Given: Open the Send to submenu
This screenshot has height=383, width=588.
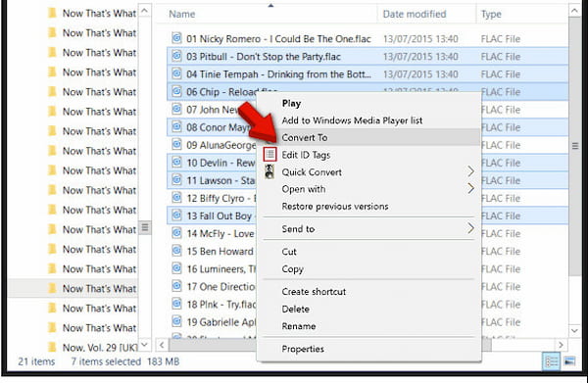Looking at the screenshot, I should 298,229.
